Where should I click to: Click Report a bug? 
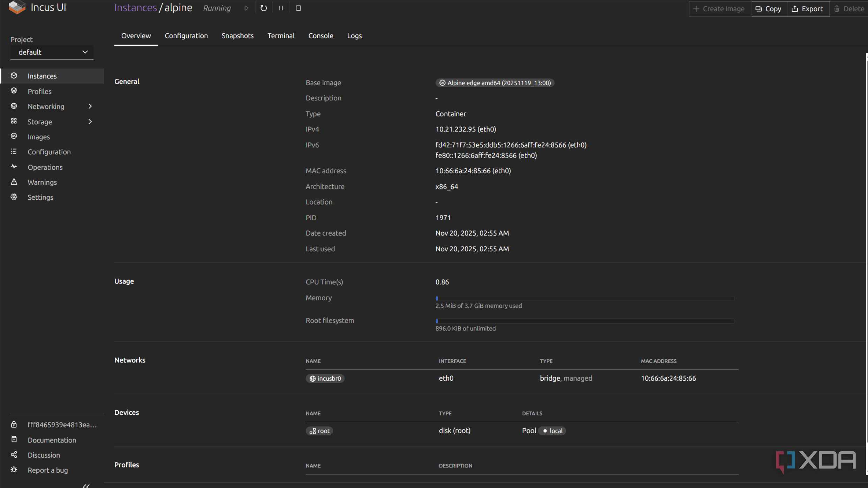(52, 470)
